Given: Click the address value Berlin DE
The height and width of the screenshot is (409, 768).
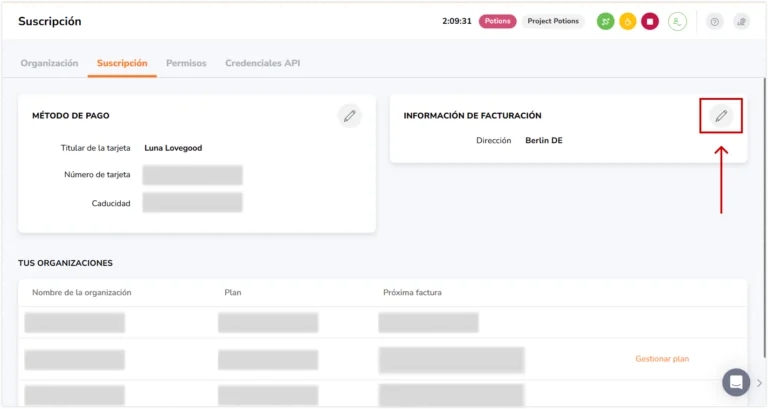Looking at the screenshot, I should [544, 141].
